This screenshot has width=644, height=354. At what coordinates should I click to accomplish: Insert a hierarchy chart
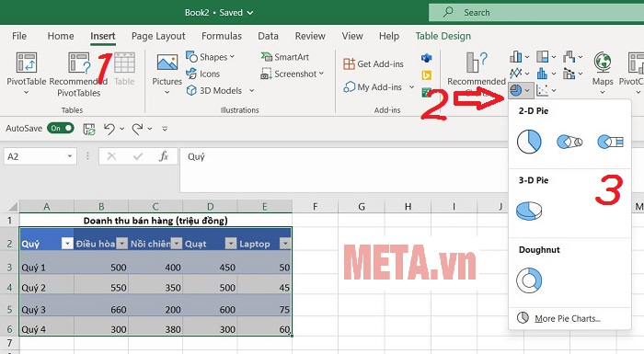click(546, 57)
